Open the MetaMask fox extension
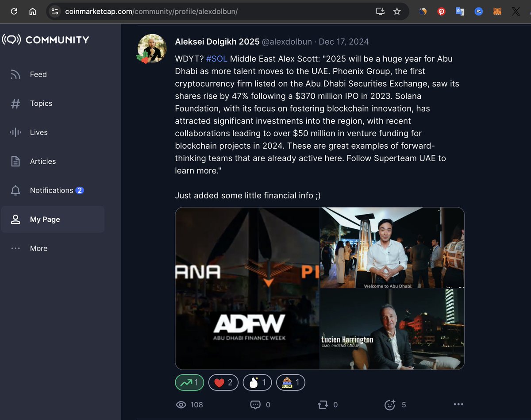The width and height of the screenshot is (531, 420). 497,12
